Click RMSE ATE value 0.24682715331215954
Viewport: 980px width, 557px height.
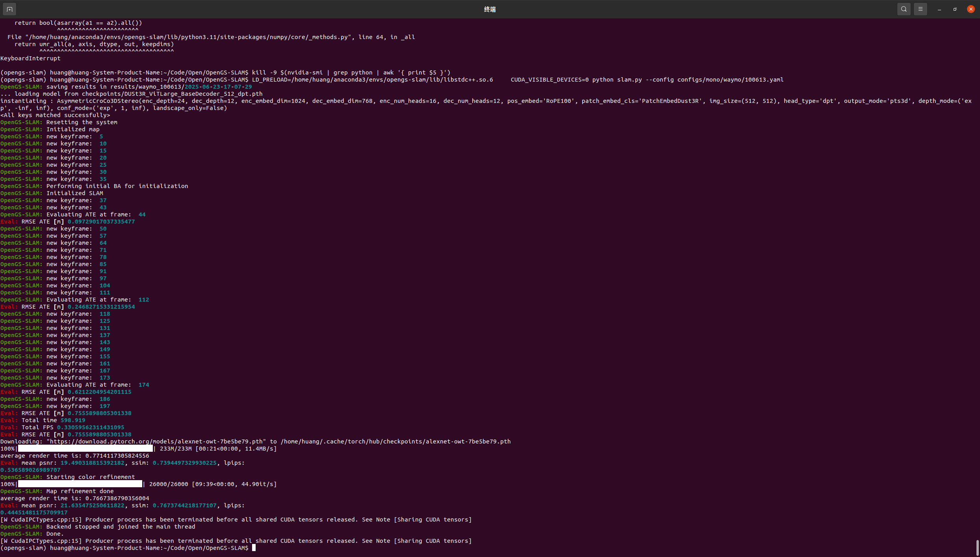point(101,307)
